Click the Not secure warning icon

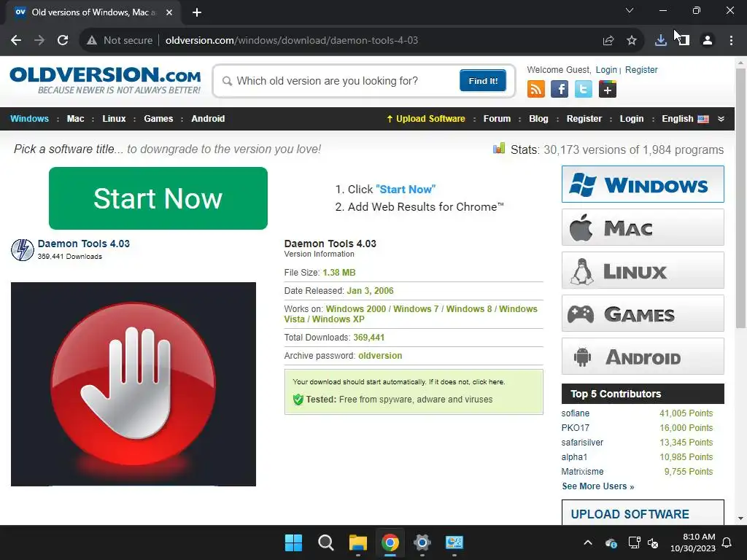(92, 41)
